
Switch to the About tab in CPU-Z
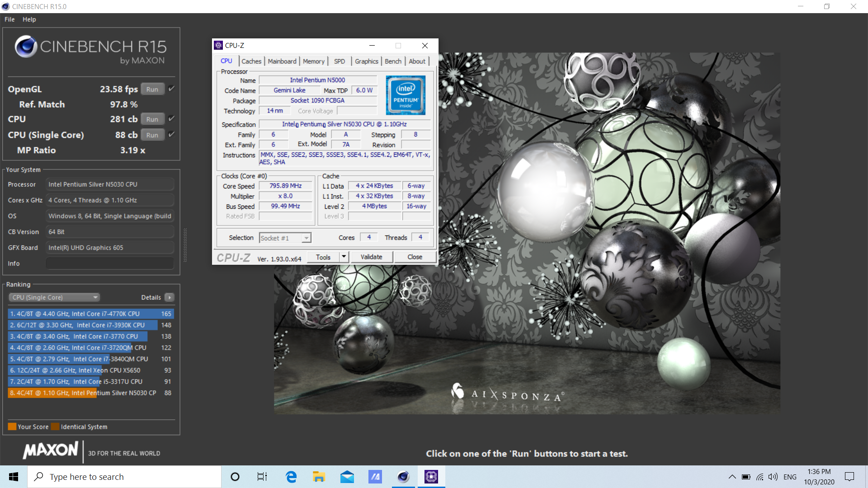pyautogui.click(x=417, y=61)
